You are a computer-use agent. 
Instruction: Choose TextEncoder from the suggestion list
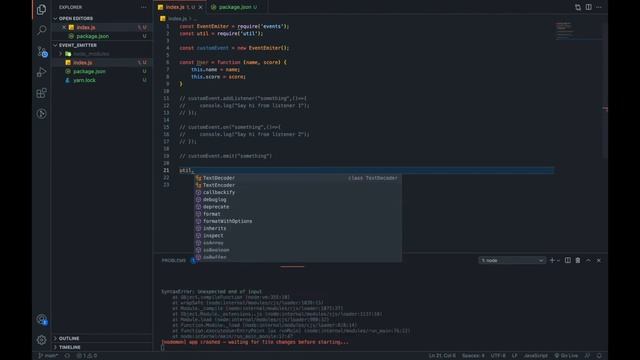coord(298,185)
